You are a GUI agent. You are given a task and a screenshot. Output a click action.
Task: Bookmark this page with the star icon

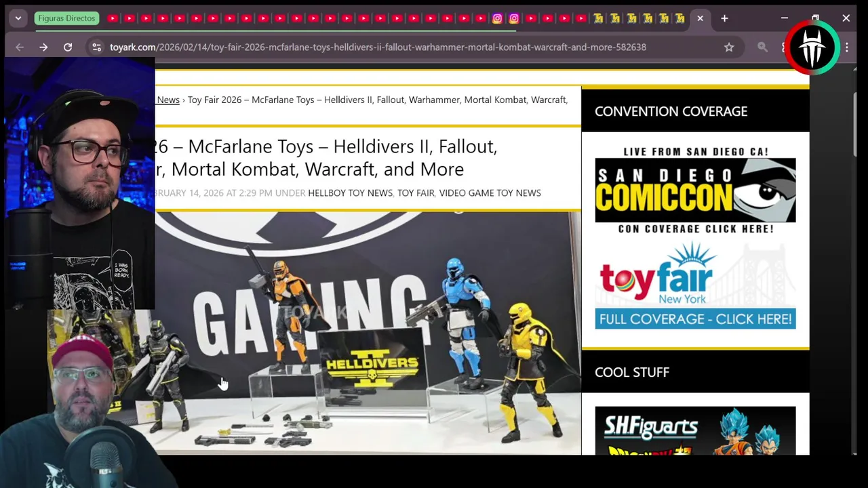(729, 47)
